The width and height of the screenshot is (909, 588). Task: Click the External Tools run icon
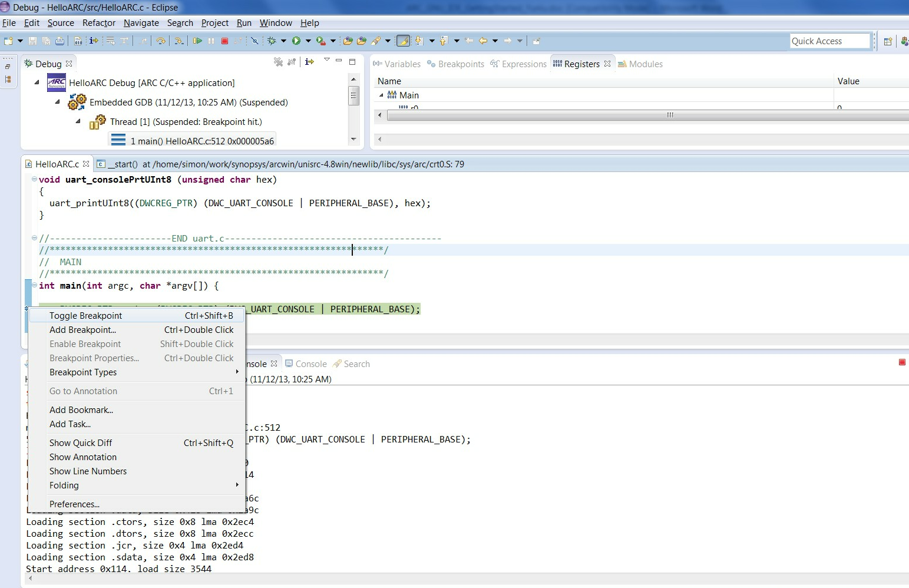(320, 41)
